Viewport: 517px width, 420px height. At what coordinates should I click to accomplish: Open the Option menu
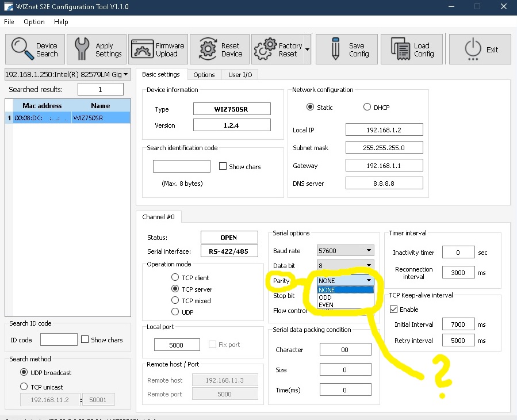(34, 22)
